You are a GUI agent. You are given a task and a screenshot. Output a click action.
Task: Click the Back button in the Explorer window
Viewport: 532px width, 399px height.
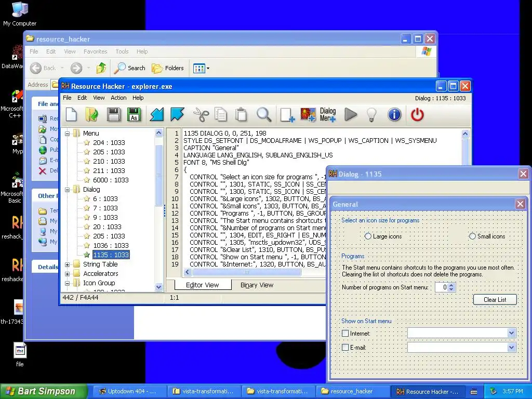click(x=43, y=68)
